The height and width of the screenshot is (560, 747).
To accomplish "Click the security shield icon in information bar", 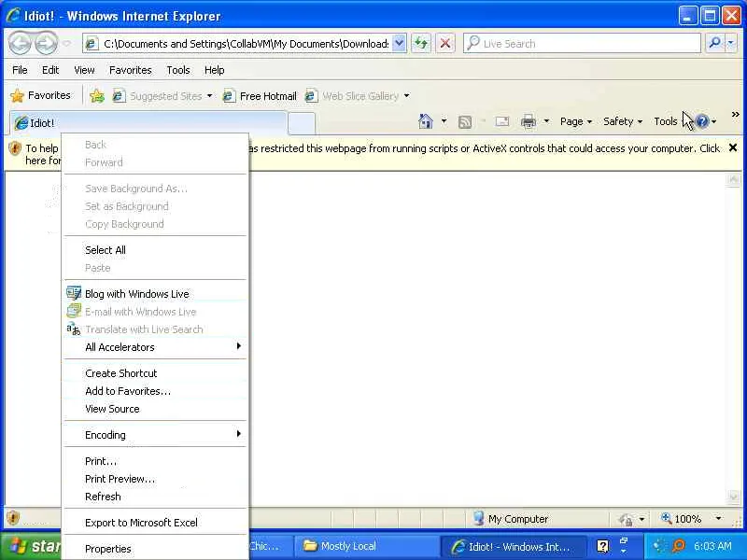I will coord(15,148).
